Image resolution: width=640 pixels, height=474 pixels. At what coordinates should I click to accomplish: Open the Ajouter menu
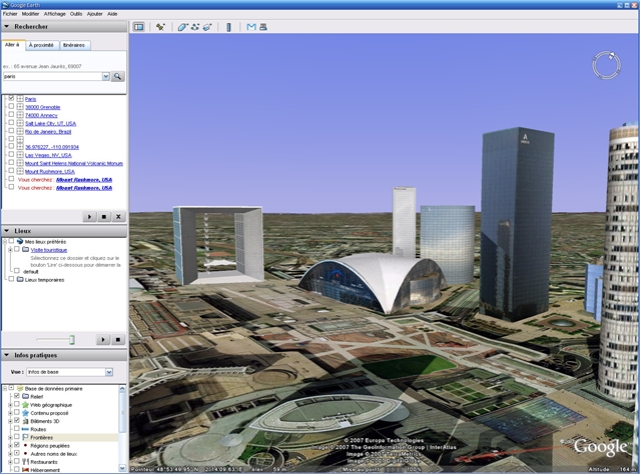click(x=95, y=14)
